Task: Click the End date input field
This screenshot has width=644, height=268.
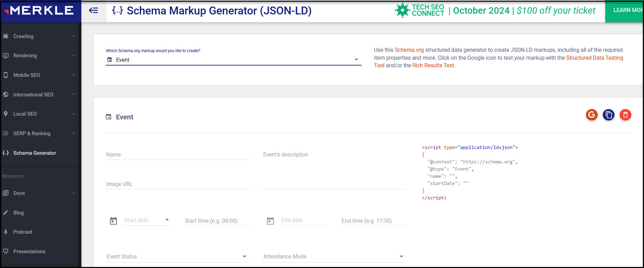Action: pyautogui.click(x=303, y=220)
